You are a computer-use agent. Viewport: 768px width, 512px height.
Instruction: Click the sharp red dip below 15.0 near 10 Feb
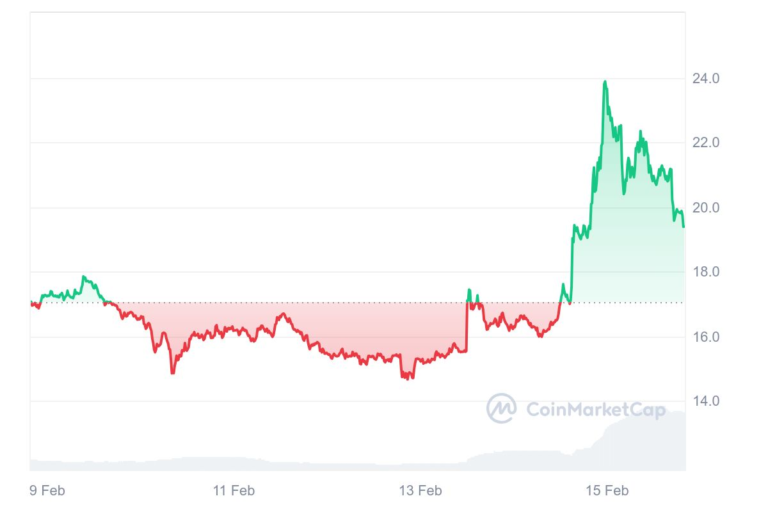(172, 372)
